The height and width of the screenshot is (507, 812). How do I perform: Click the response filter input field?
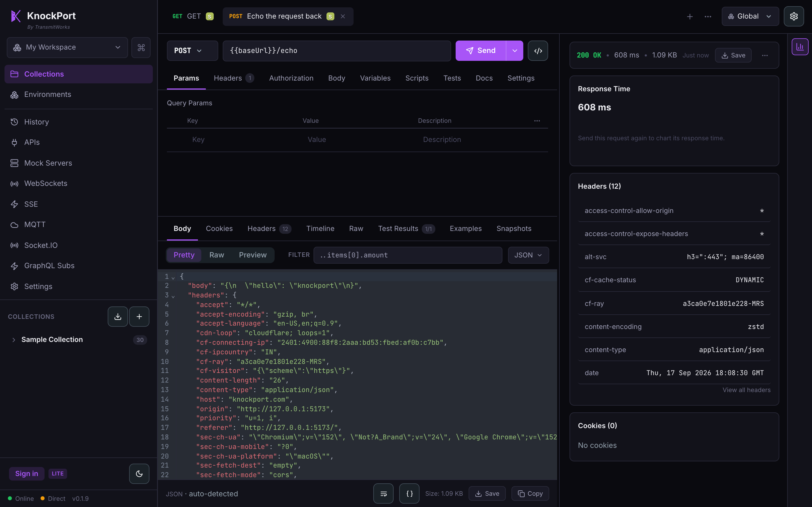click(x=407, y=255)
